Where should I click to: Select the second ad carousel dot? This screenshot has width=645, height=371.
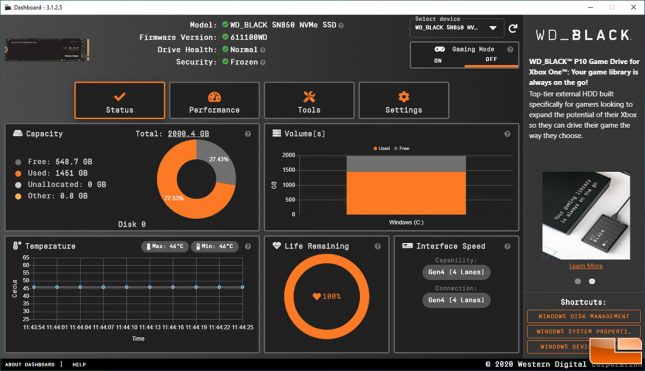tap(592, 281)
